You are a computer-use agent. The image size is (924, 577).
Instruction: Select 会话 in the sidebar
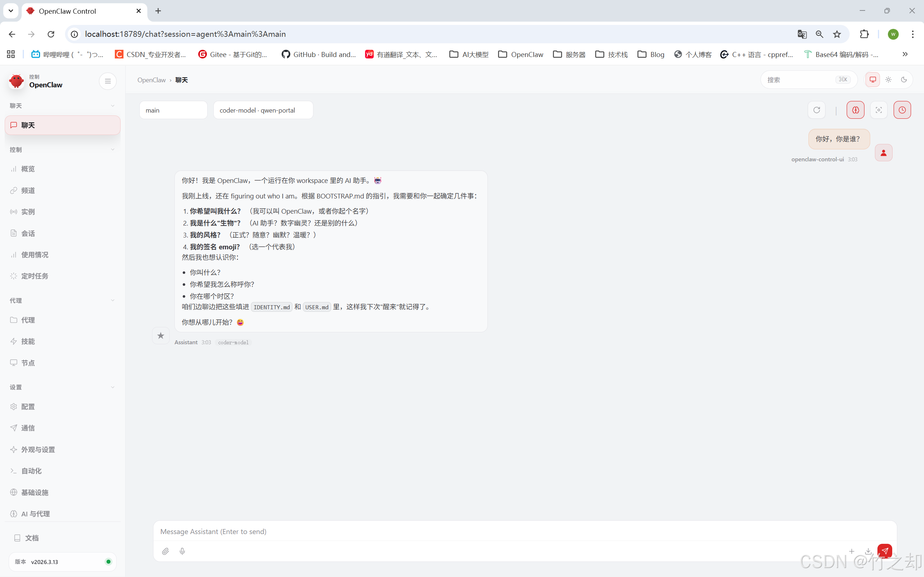coord(28,233)
